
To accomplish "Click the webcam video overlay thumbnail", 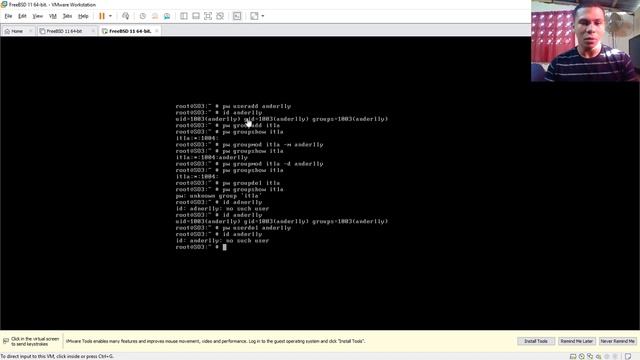I will (585, 41).
